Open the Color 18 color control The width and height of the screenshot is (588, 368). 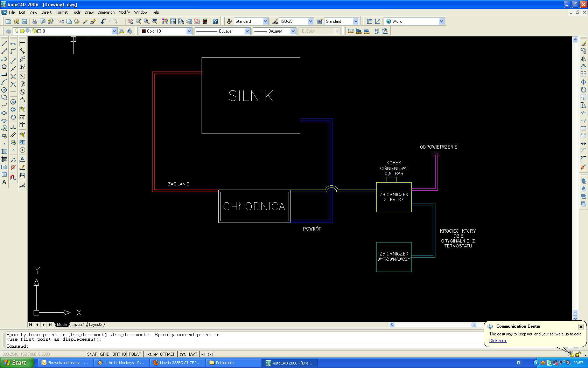tap(166, 31)
